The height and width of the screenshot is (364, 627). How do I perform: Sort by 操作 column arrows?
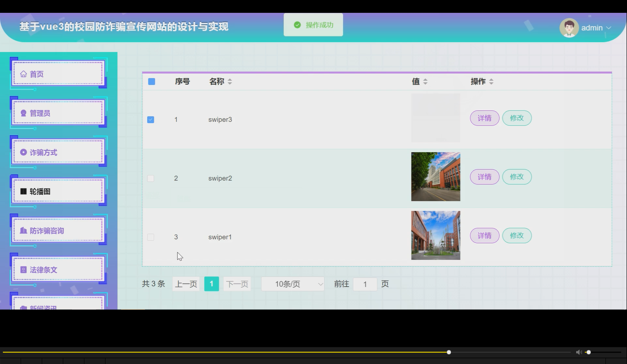point(491,81)
